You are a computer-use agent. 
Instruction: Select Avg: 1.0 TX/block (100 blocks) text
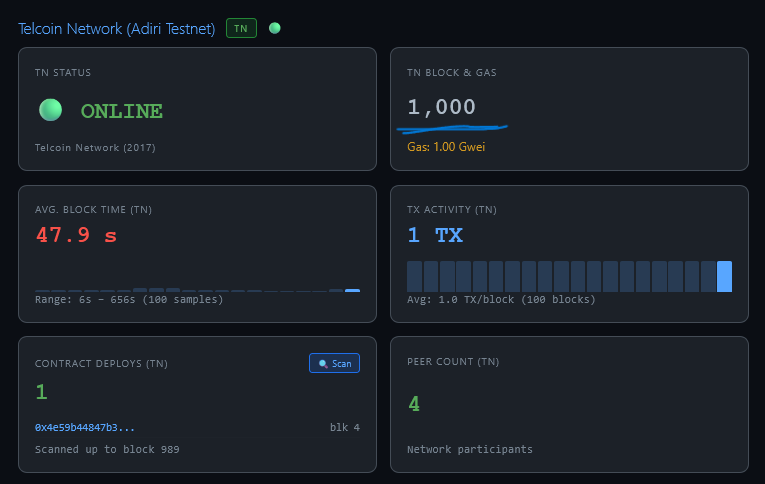(501, 300)
